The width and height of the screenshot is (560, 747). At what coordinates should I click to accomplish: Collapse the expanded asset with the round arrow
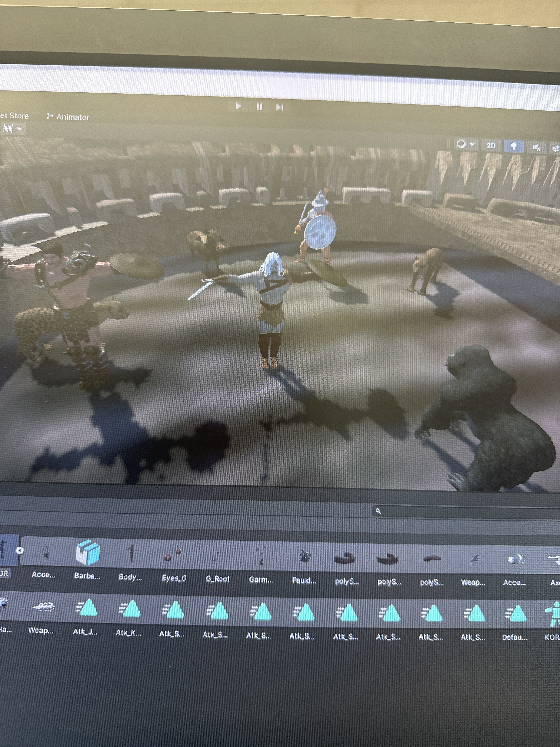tap(20, 551)
